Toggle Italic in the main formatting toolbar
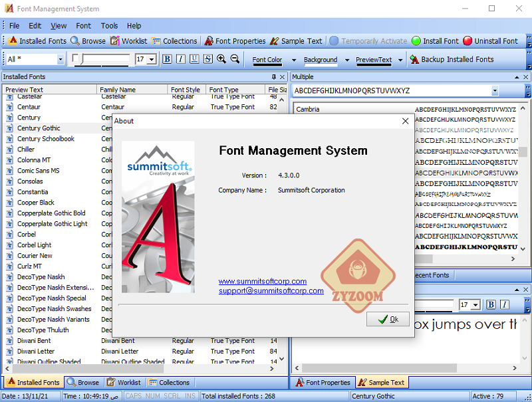This screenshot has height=402, width=532. [x=180, y=59]
